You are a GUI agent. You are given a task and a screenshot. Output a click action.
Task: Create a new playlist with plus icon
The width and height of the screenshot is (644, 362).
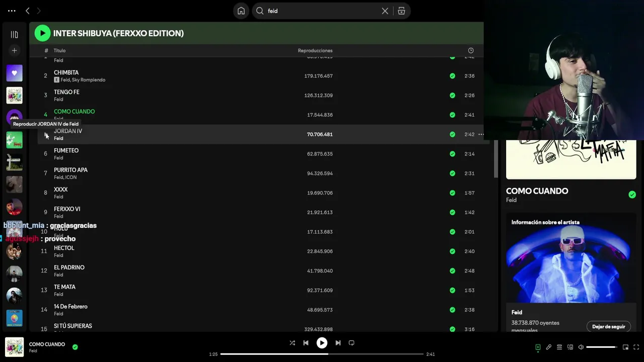pyautogui.click(x=14, y=50)
